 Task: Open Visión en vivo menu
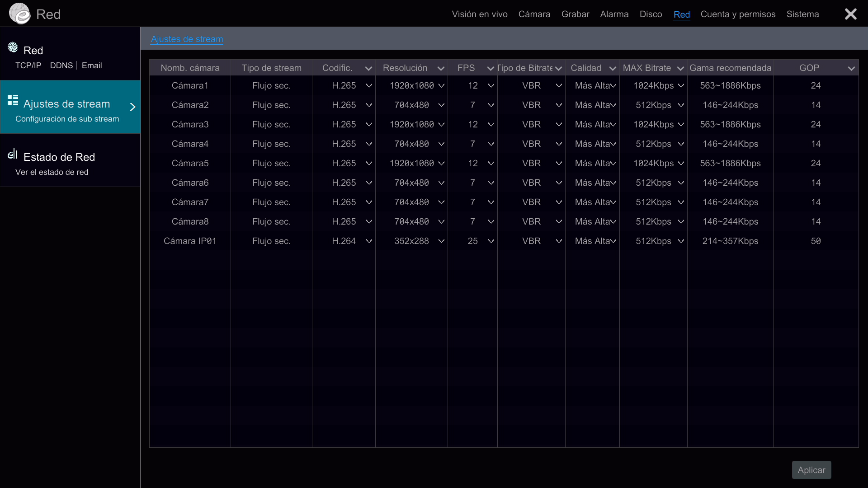pyautogui.click(x=480, y=14)
